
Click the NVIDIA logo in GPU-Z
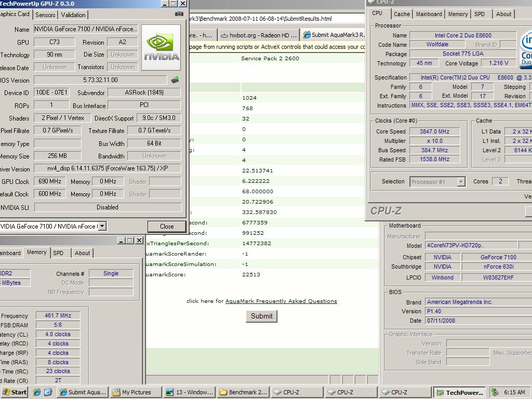click(x=161, y=47)
